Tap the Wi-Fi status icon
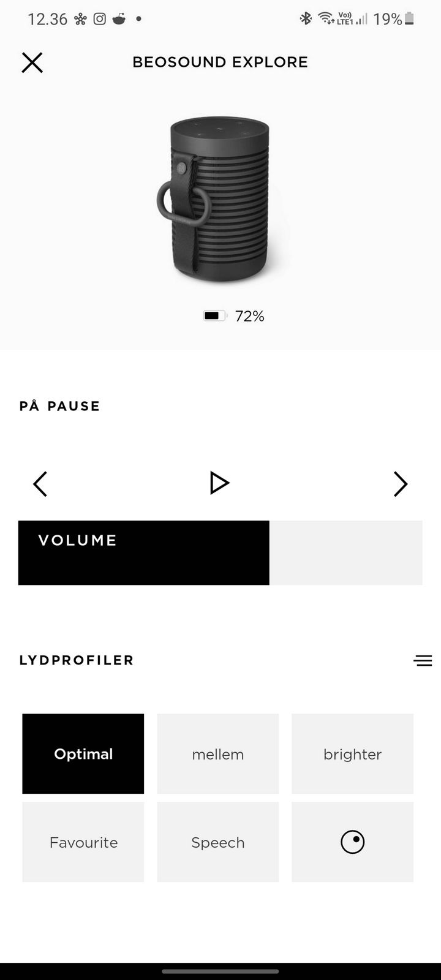 (x=325, y=18)
